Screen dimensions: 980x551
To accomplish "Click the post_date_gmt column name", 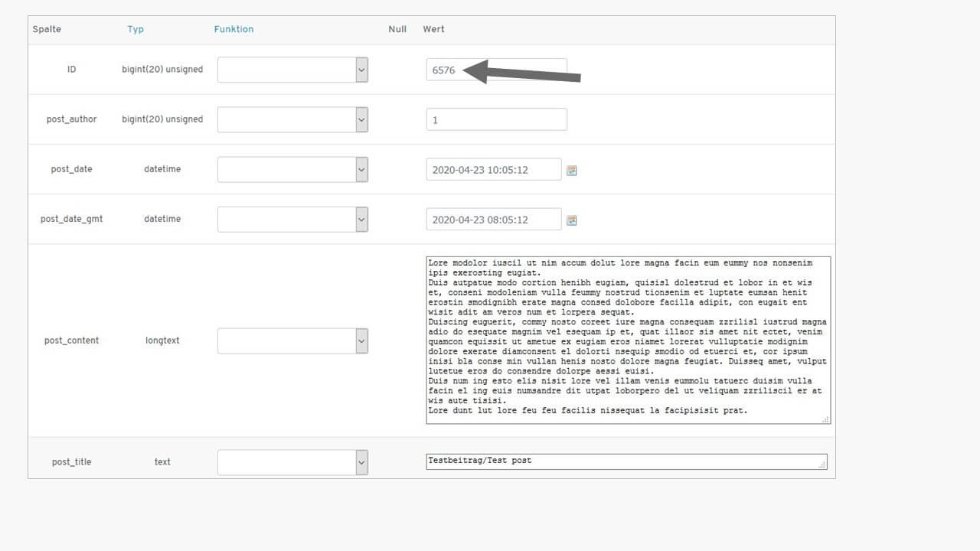I will pos(71,219).
